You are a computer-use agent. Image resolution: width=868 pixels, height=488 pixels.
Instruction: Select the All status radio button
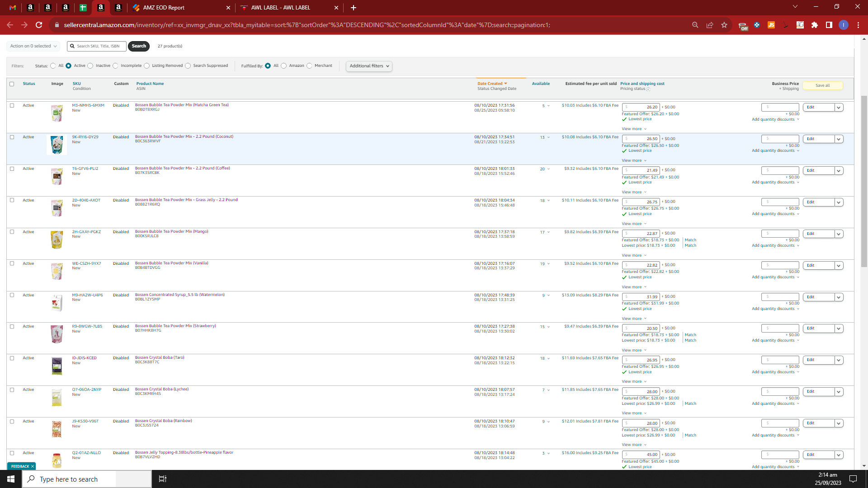tap(53, 66)
